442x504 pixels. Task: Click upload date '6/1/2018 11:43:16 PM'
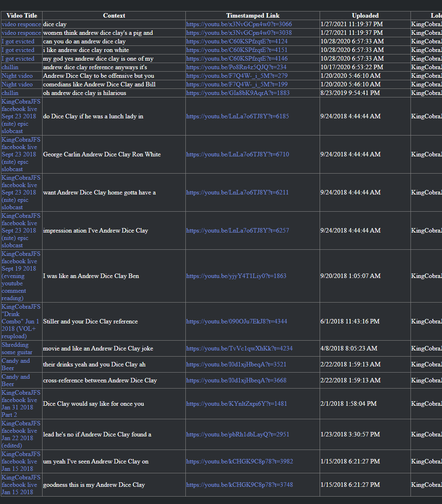[350, 321]
